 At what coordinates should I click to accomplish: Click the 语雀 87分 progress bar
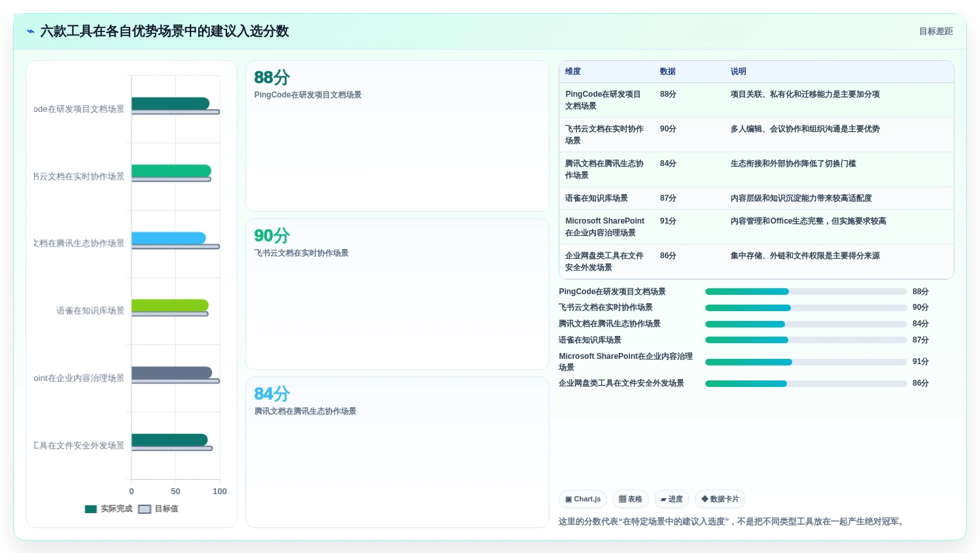pyautogui.click(x=806, y=340)
